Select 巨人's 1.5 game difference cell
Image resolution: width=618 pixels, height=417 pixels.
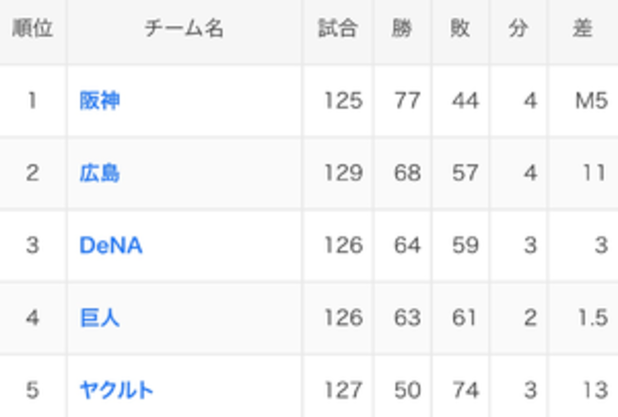[583, 318]
